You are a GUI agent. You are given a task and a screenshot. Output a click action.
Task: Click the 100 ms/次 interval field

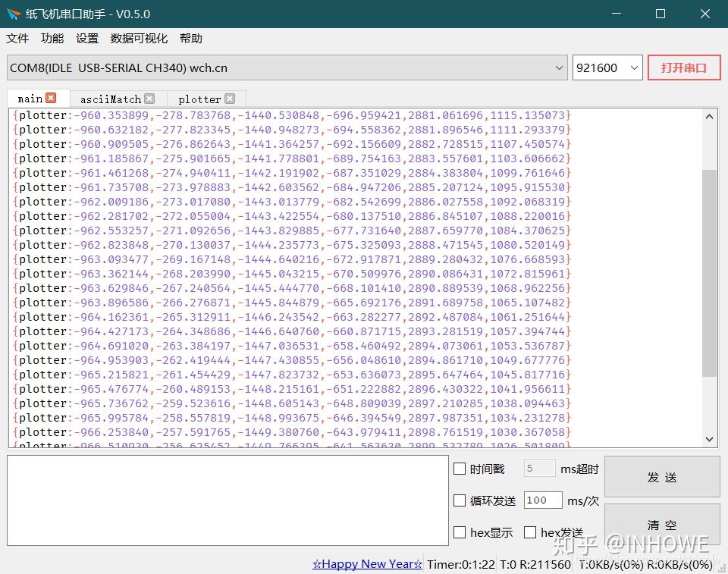[543, 500]
